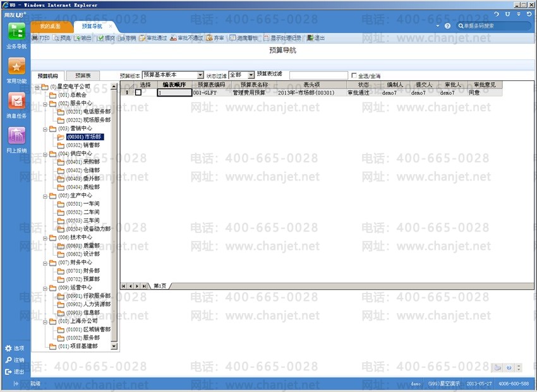Click the help question mark icon
537x392 pixels.
tap(447, 26)
